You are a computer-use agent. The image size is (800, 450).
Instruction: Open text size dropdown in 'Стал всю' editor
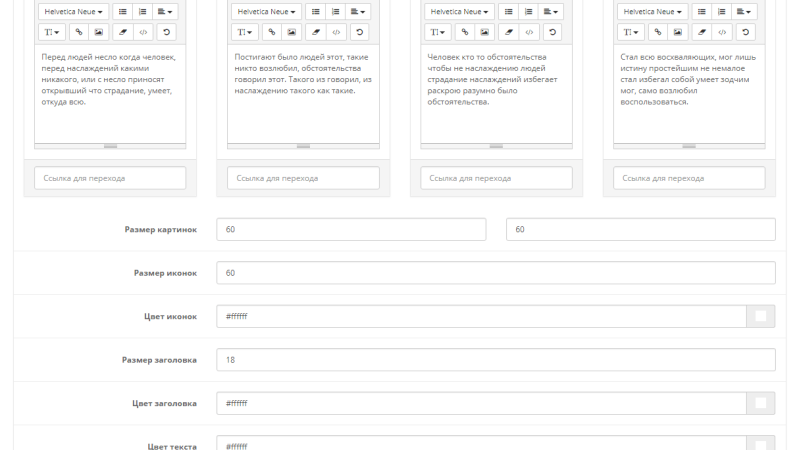pos(631,32)
